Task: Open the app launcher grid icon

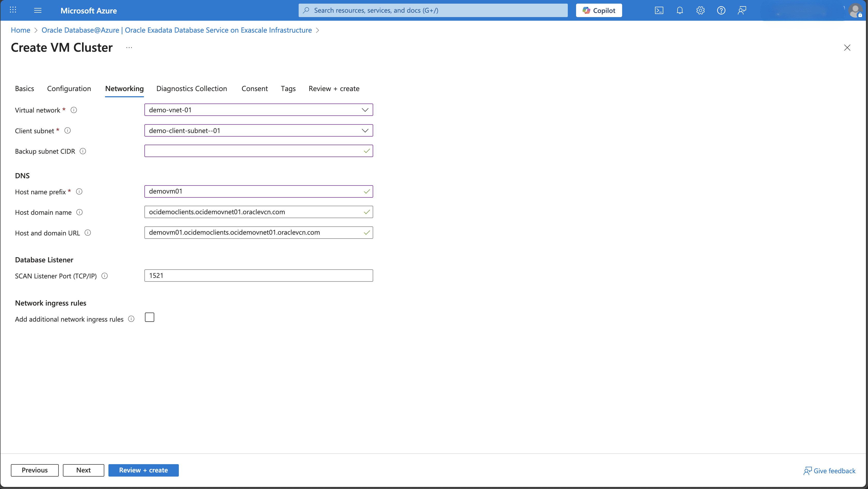Action: tap(13, 10)
